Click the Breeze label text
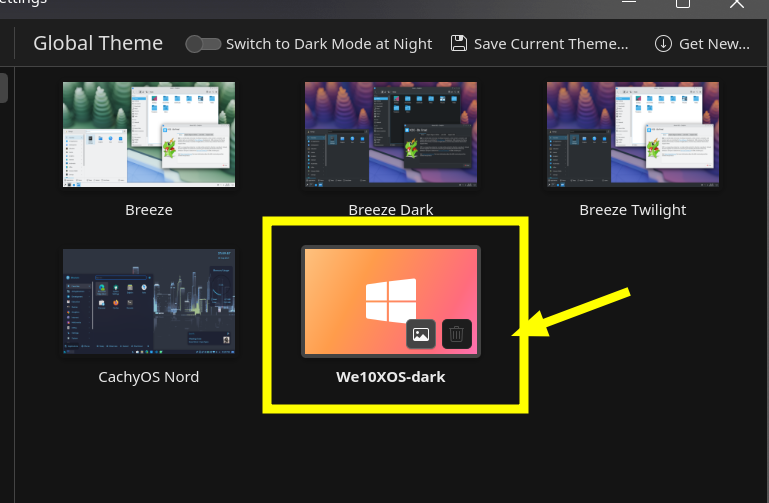This screenshot has width=769, height=503. pos(149,210)
